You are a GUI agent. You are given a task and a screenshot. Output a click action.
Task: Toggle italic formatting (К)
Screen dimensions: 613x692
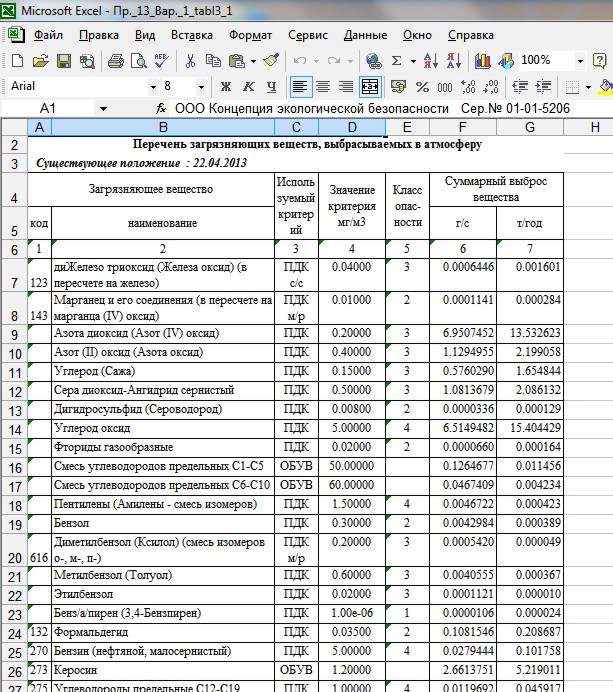248,87
